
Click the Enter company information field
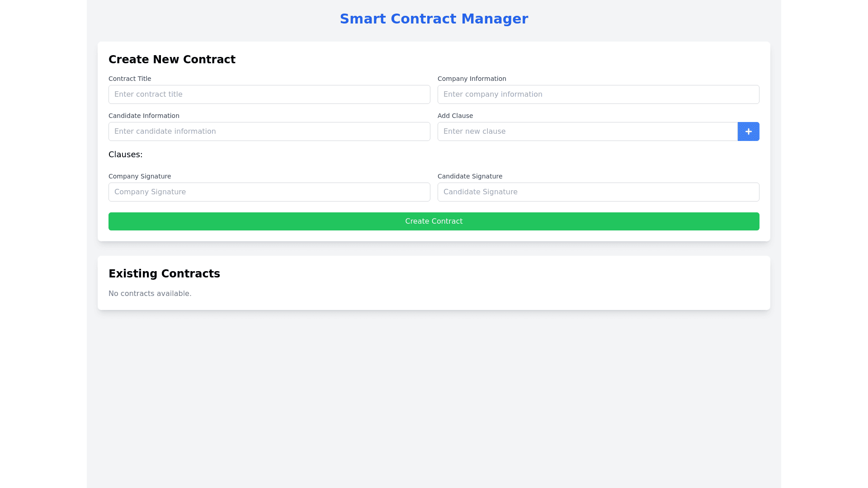(598, 94)
